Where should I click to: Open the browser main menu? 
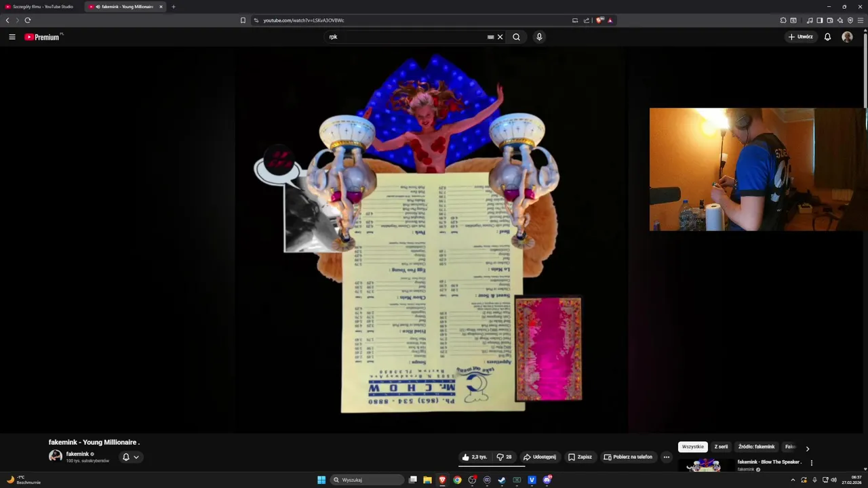(861, 20)
